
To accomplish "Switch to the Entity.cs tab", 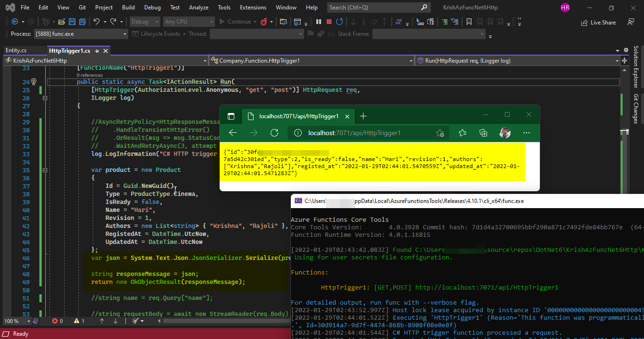I will [x=16, y=50].
